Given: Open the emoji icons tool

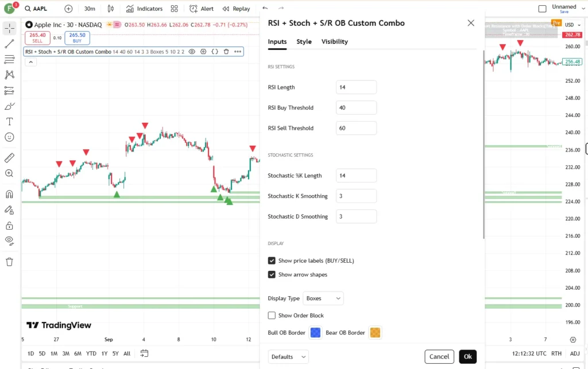Looking at the screenshot, I should (x=9, y=137).
